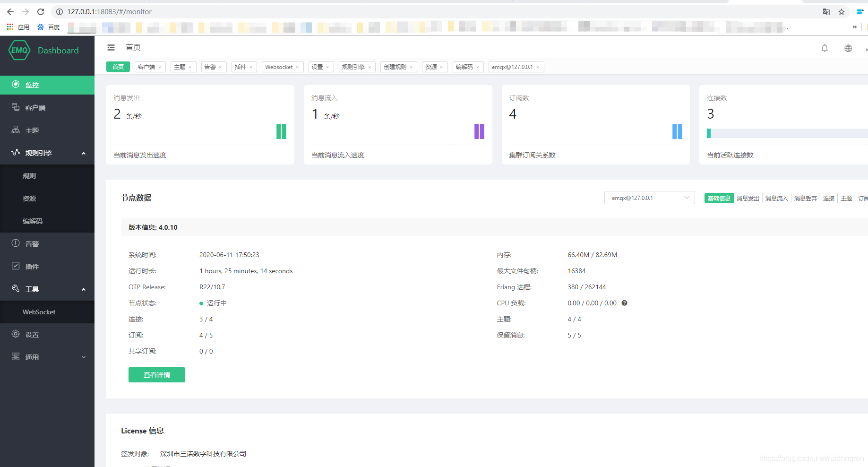Click the 监控 monitor sidebar icon

click(x=16, y=84)
